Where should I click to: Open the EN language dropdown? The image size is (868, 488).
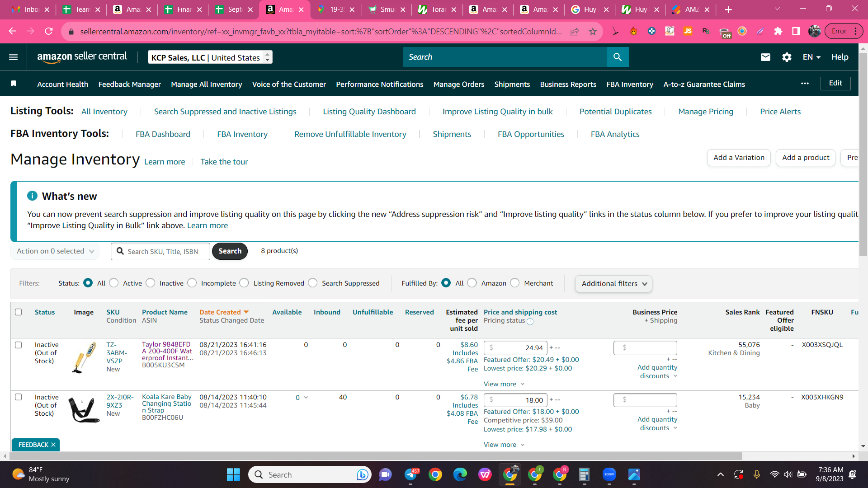coord(811,57)
